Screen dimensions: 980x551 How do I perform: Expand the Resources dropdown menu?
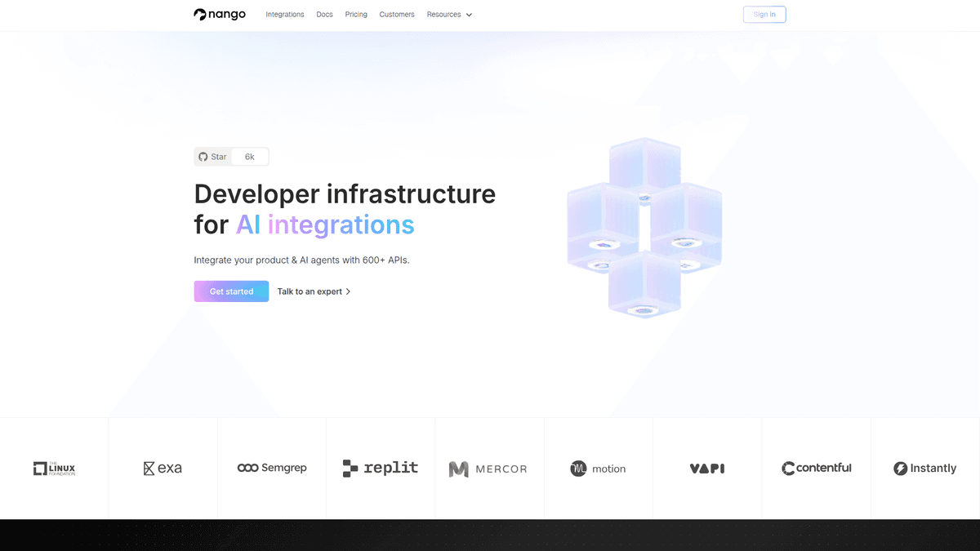[x=449, y=15]
